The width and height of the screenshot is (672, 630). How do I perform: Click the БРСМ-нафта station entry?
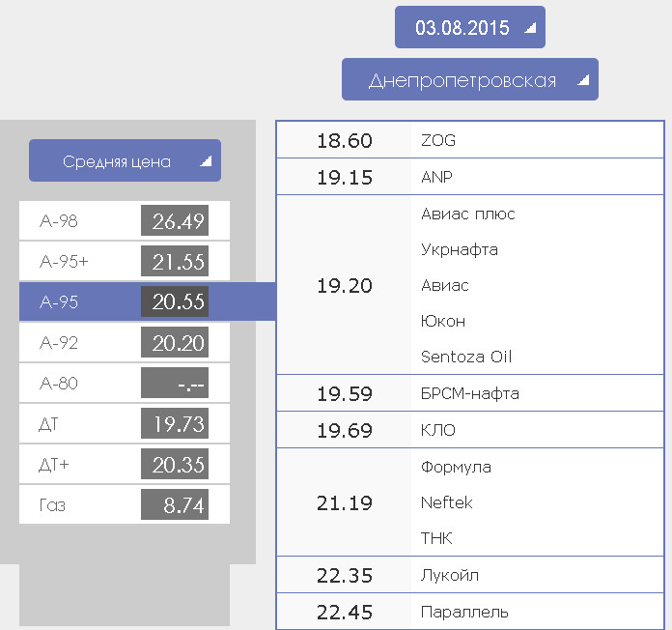(470, 393)
